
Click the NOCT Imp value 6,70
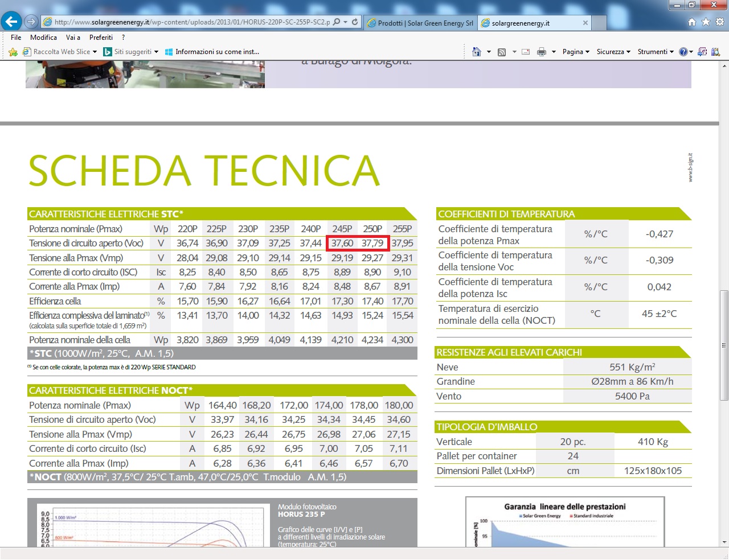[x=399, y=463]
